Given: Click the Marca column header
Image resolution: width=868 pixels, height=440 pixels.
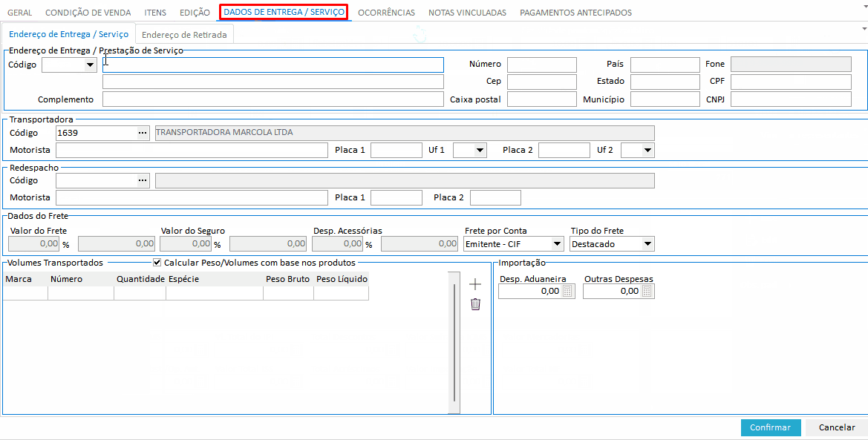Looking at the screenshot, I should click(25, 280).
